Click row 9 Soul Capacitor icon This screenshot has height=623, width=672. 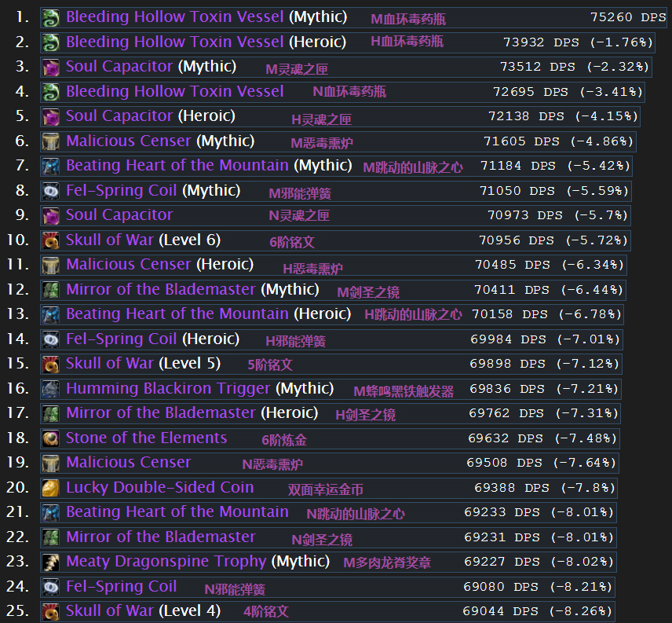tap(50, 216)
